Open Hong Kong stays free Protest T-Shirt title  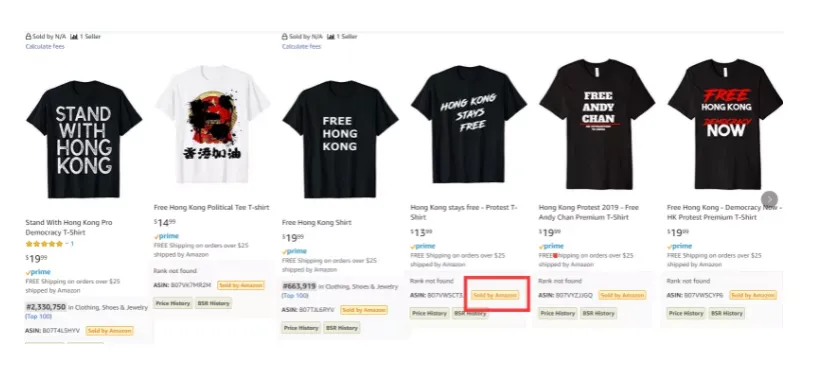[x=463, y=212]
